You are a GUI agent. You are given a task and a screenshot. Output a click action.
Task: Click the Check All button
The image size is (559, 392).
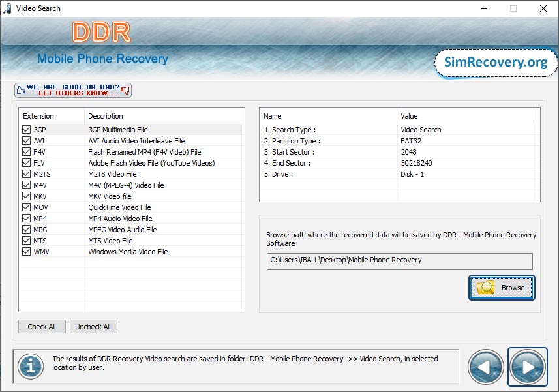42,326
